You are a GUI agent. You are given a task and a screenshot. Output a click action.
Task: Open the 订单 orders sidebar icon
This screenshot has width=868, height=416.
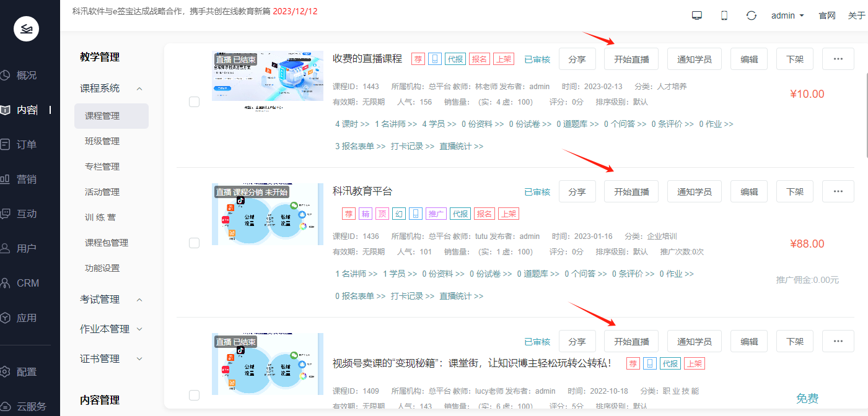(x=6, y=145)
